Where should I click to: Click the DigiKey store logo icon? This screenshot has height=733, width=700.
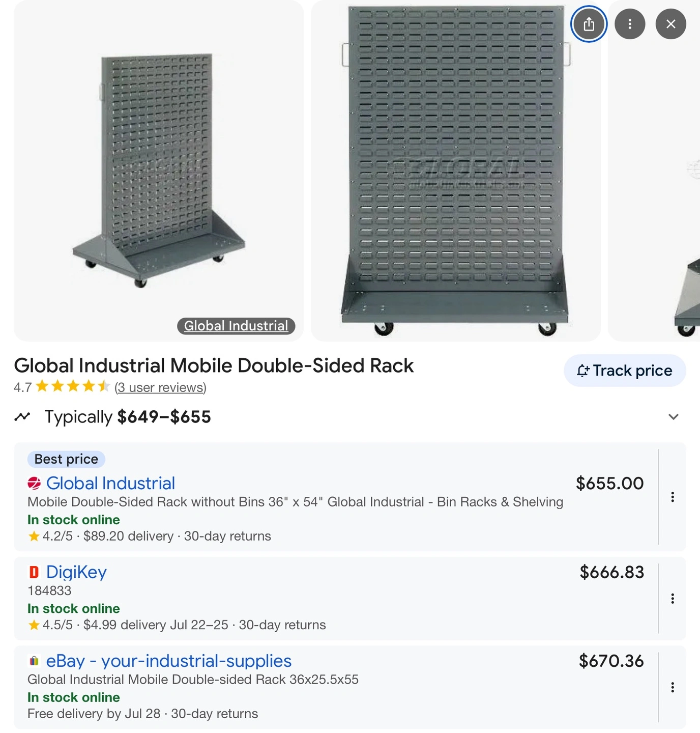(34, 572)
